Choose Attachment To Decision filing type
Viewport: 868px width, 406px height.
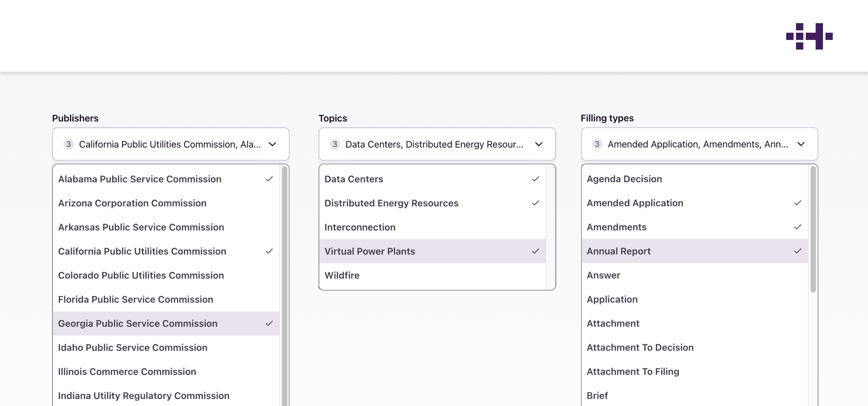click(695, 348)
